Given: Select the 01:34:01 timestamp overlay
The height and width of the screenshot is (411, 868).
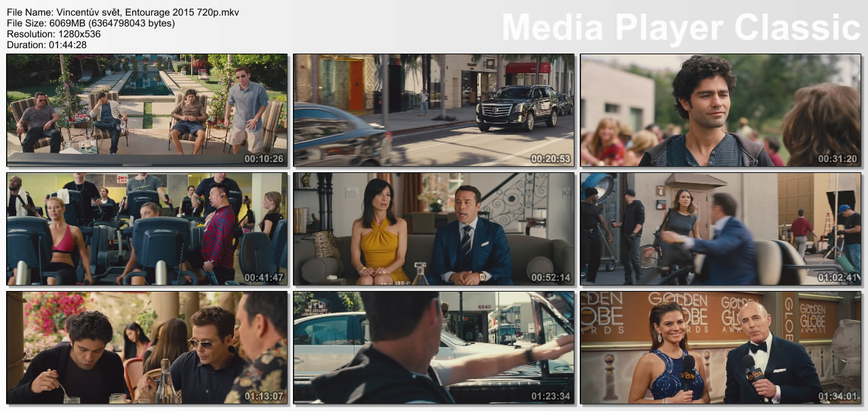Looking at the screenshot, I should (x=837, y=396).
